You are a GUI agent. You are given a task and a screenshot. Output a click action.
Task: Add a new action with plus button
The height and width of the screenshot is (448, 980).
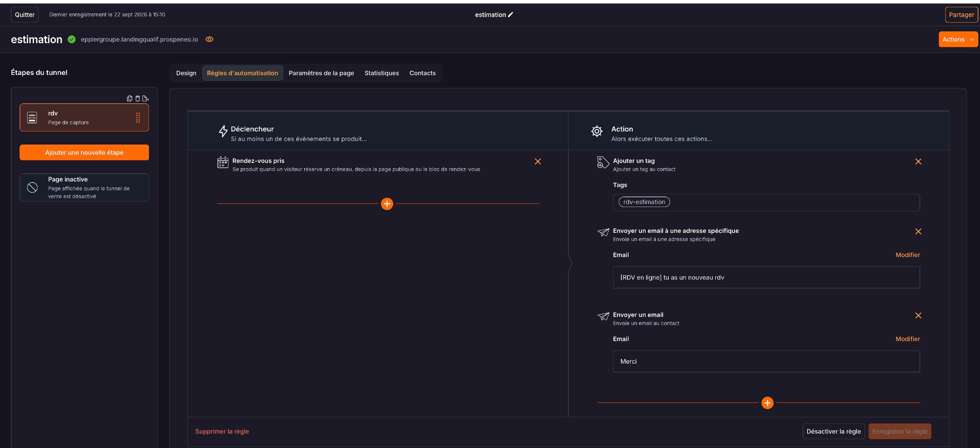767,403
